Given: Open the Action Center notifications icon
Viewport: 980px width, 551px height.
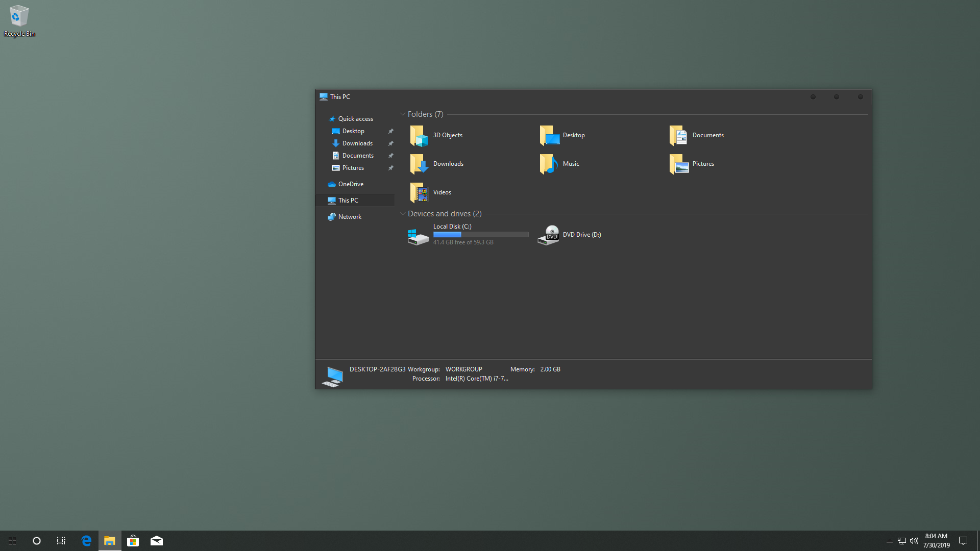Looking at the screenshot, I should click(x=963, y=541).
